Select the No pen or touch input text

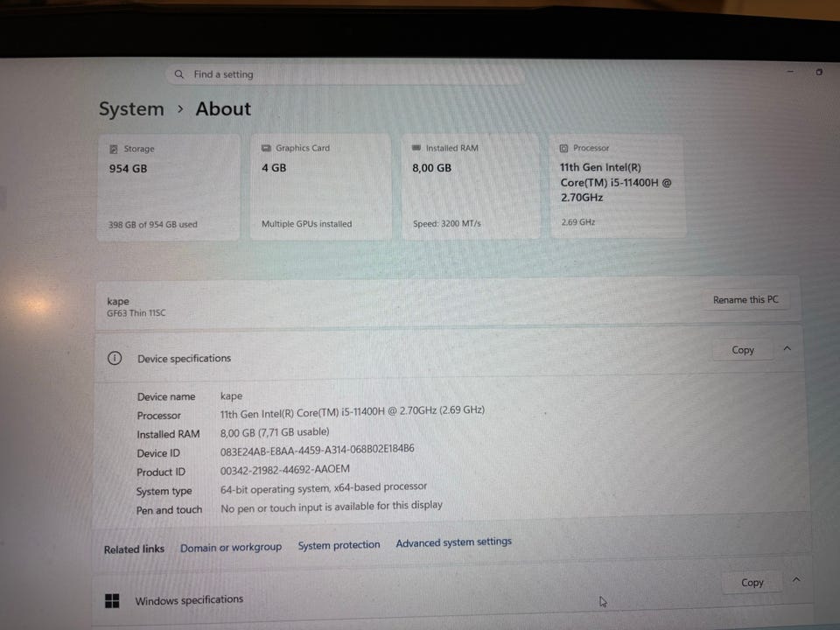coord(332,507)
